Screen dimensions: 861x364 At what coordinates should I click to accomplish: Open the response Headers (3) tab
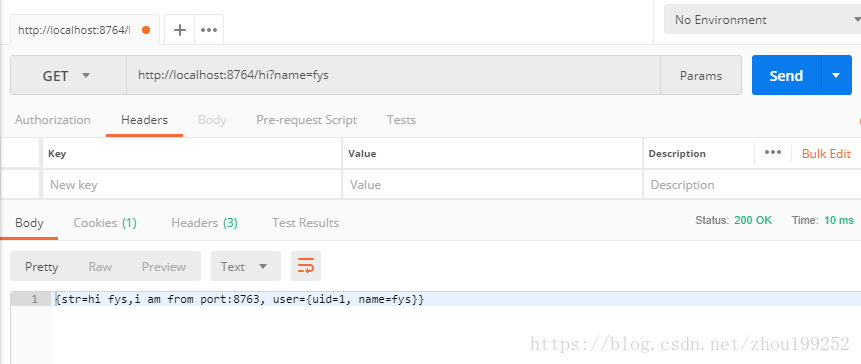tap(204, 222)
